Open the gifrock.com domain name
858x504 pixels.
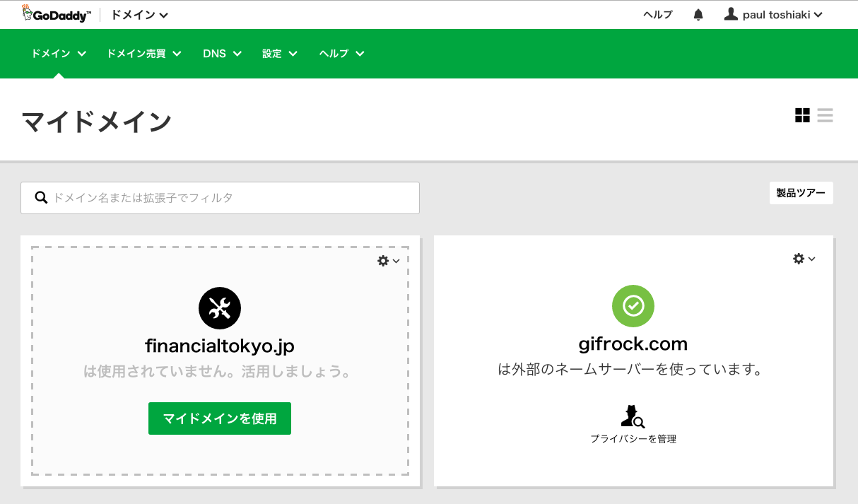(x=633, y=344)
